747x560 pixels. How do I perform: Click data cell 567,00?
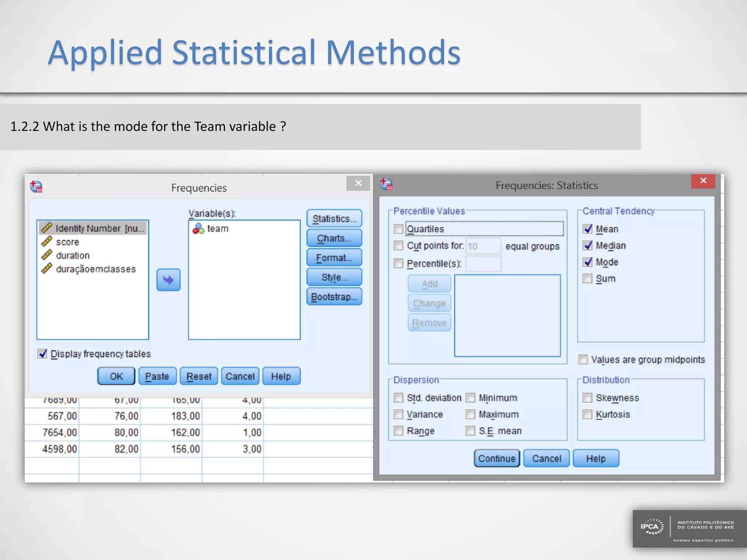52,416
